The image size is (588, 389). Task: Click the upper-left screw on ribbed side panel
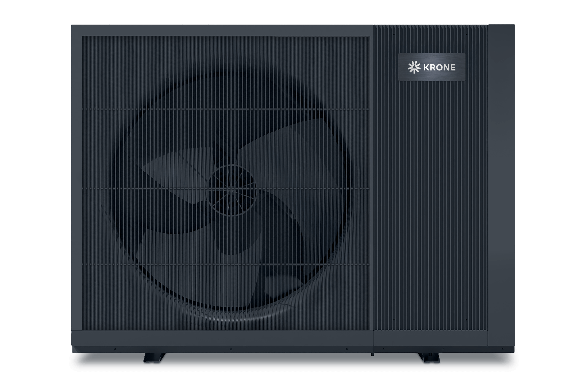[x=394, y=35]
